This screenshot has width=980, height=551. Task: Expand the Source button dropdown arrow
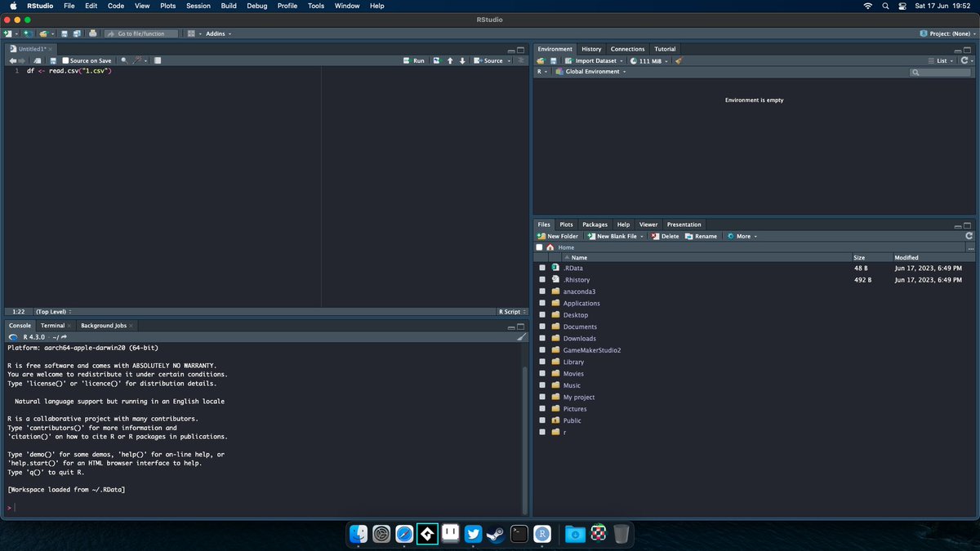coord(510,60)
